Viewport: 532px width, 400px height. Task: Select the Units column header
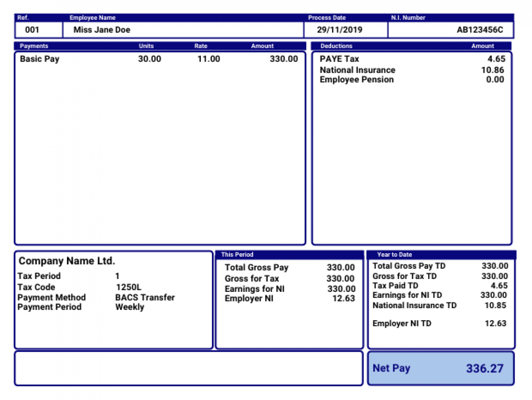[x=146, y=46]
